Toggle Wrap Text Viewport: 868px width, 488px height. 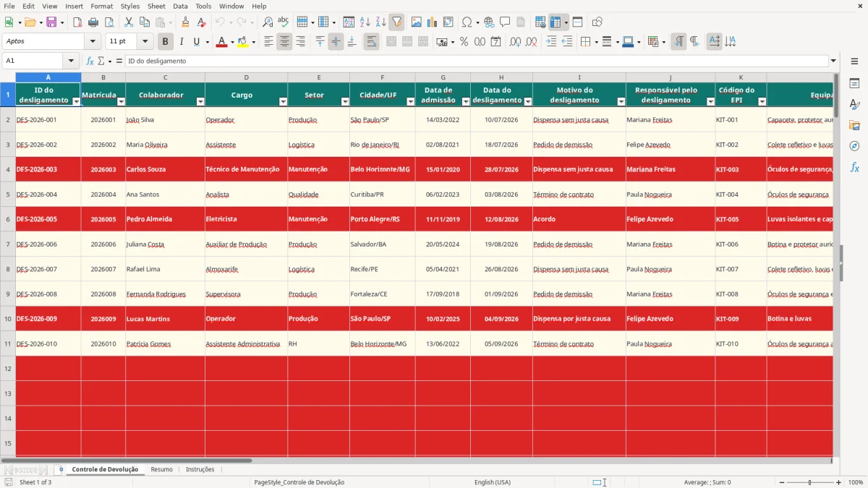371,42
